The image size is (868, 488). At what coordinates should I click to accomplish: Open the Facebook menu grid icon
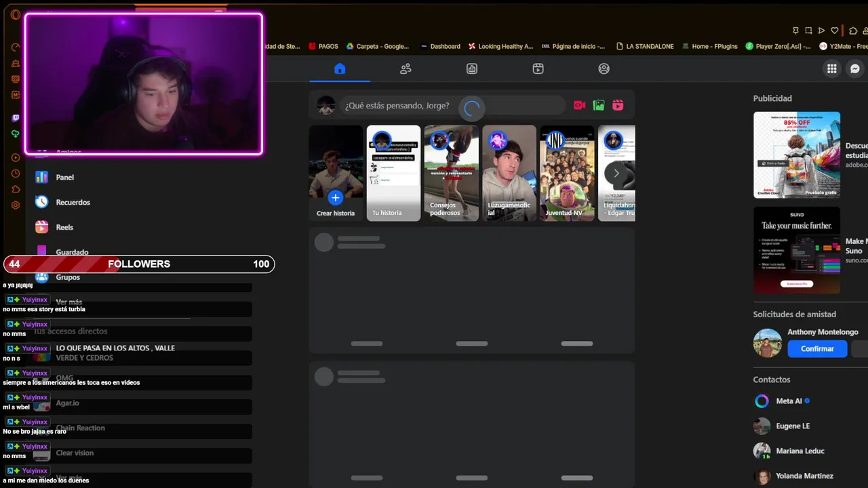click(831, 68)
